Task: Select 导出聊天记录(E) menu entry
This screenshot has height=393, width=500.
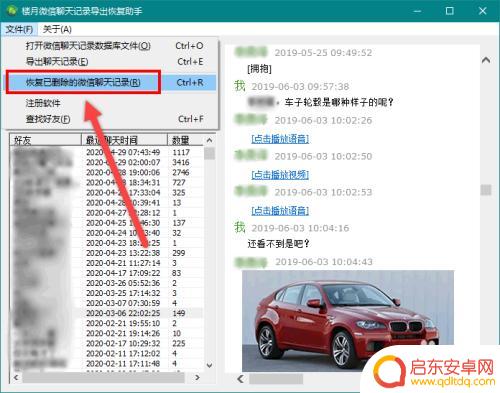Action: click(x=111, y=62)
